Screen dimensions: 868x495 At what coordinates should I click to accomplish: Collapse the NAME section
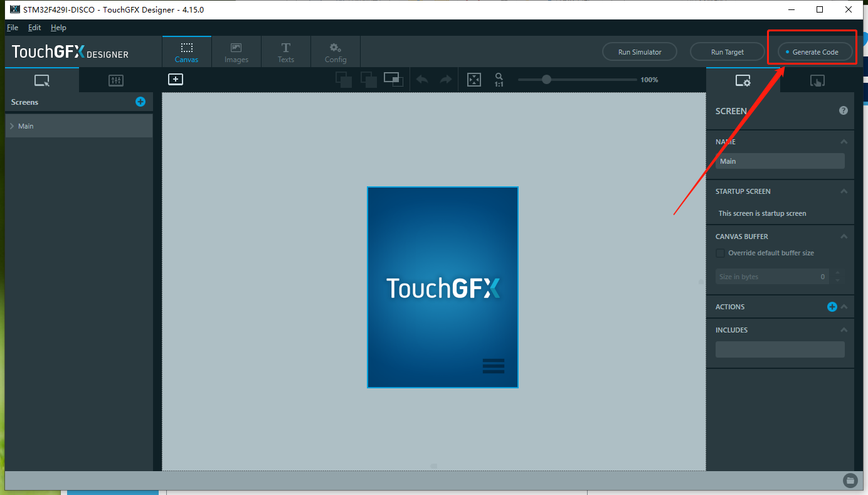point(844,142)
